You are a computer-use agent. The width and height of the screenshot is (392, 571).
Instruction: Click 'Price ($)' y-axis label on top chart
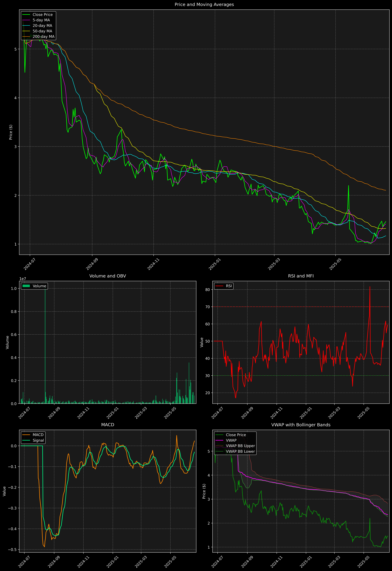11,132
